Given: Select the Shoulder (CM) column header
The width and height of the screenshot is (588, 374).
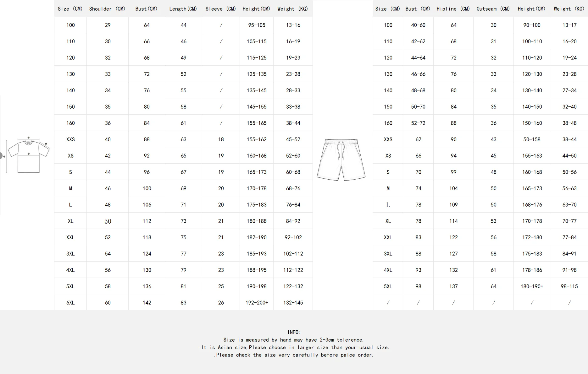Looking at the screenshot, I should tap(107, 9).
